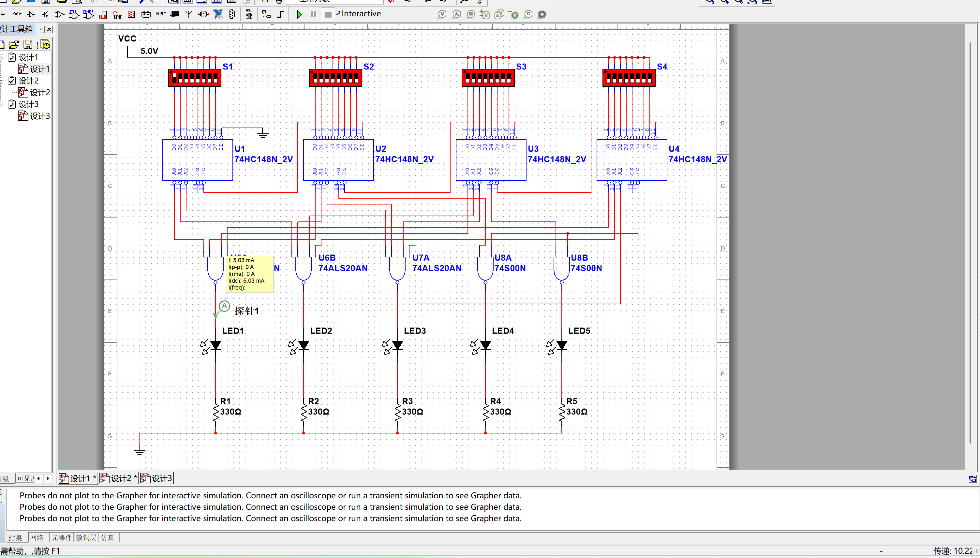Place a TTL component from the toolbar
The height and width of the screenshot is (558, 980).
tap(74, 15)
